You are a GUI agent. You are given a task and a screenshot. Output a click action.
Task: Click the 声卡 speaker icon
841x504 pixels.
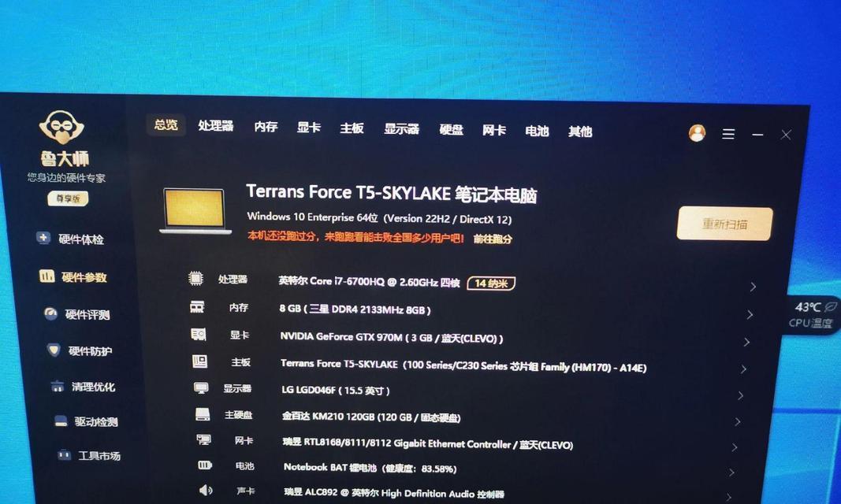point(206,490)
